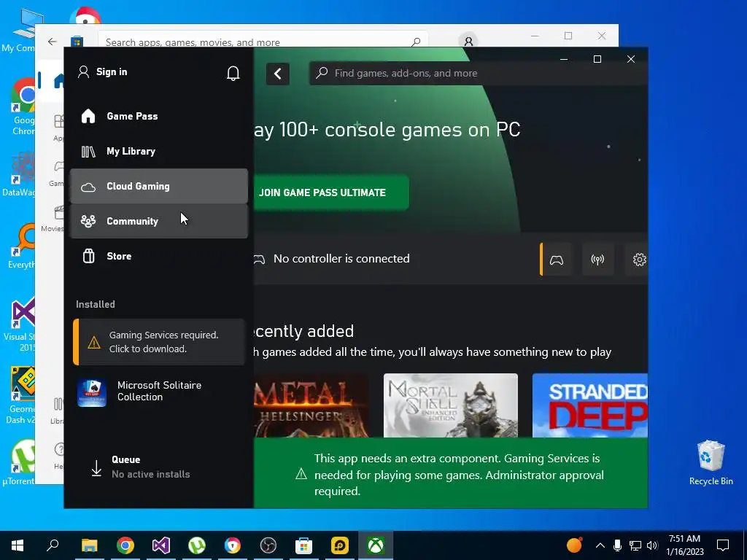Screen dimensions: 747x560
Task: Click the Microsoft Solitaire Collection app icon
Action: [92, 393]
